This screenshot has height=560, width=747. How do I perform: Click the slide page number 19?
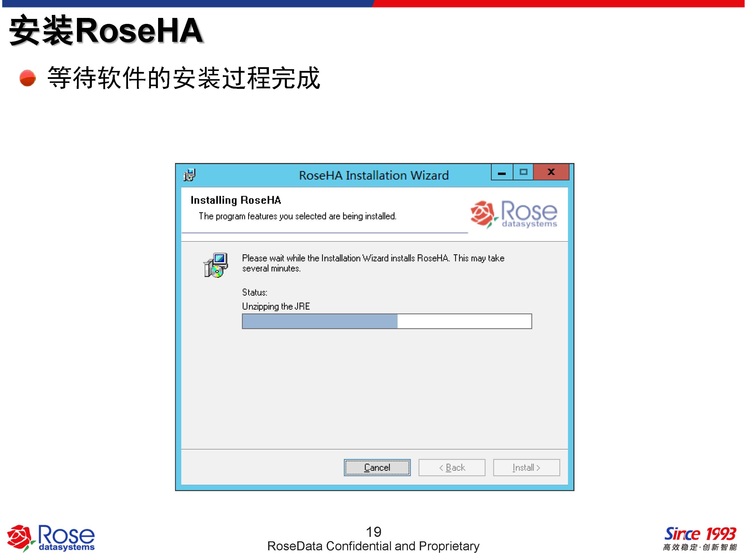click(373, 532)
